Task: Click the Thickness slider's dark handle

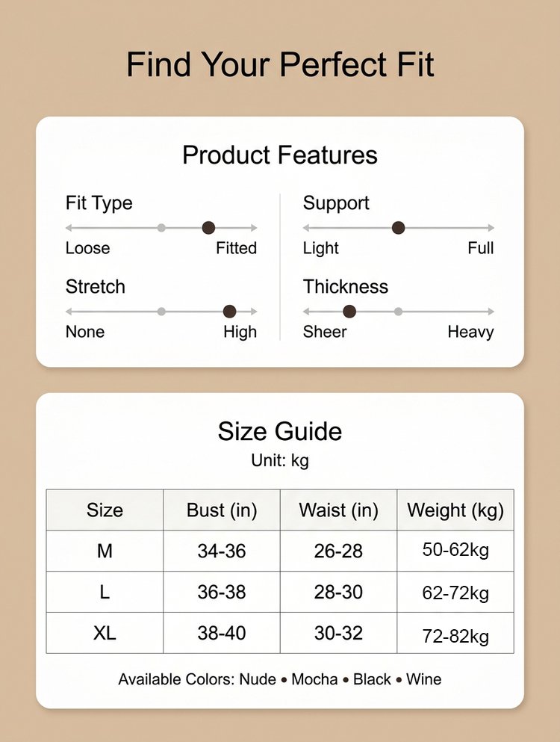Action: click(x=349, y=312)
